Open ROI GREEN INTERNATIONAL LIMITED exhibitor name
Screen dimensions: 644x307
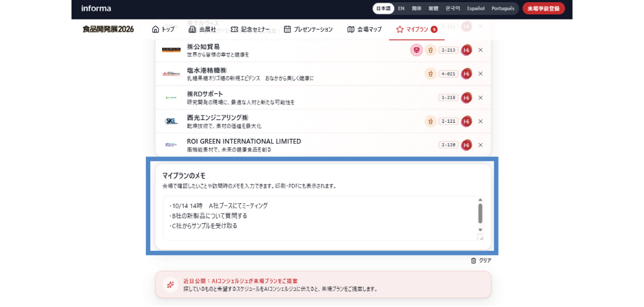244,141
